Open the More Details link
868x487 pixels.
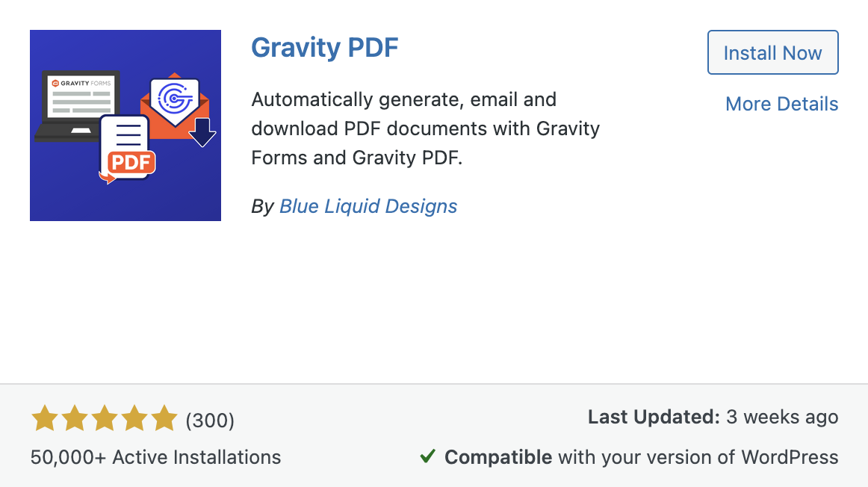781,104
